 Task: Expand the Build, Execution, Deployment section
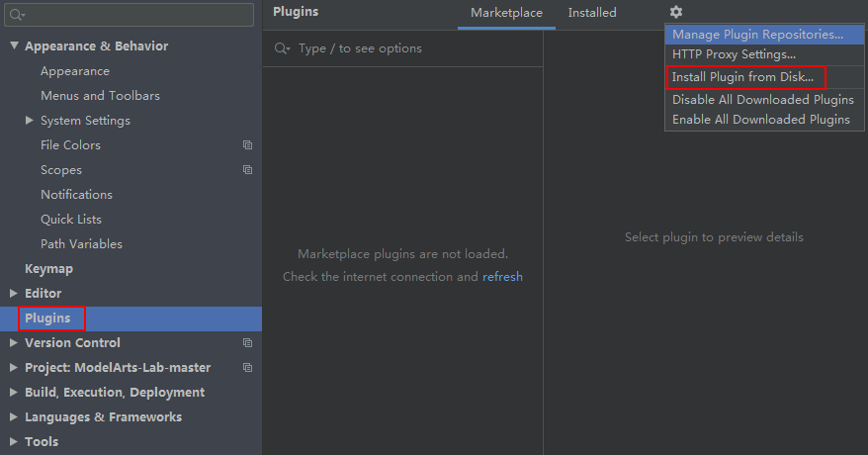tap(14, 393)
